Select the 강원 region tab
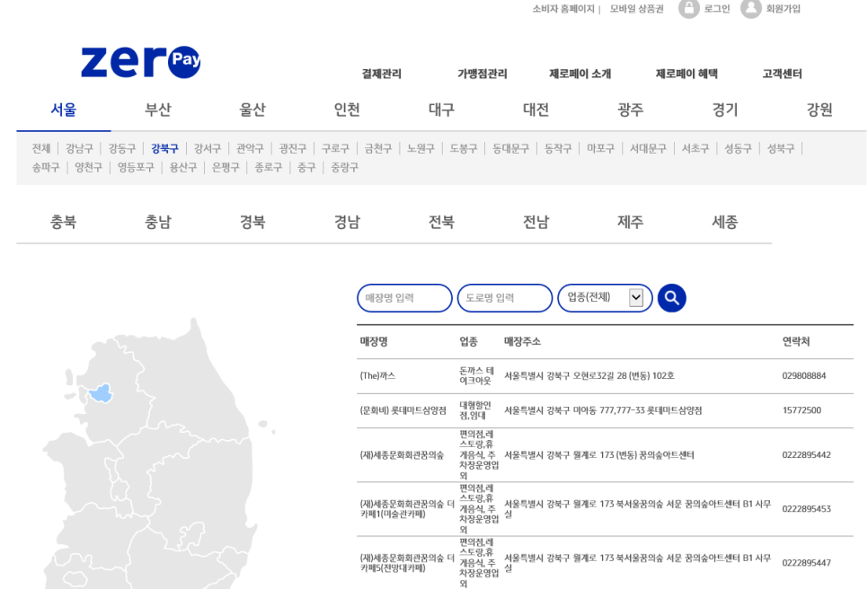 819,110
